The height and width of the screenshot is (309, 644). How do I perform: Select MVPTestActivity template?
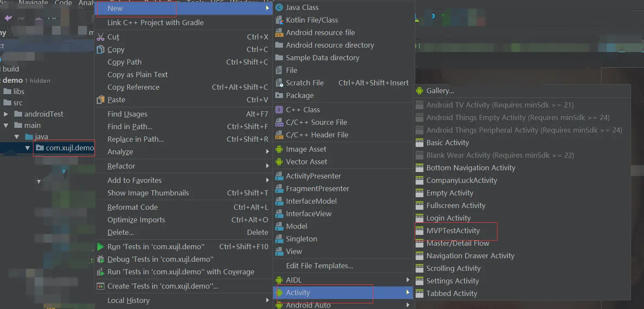(x=522, y=231)
